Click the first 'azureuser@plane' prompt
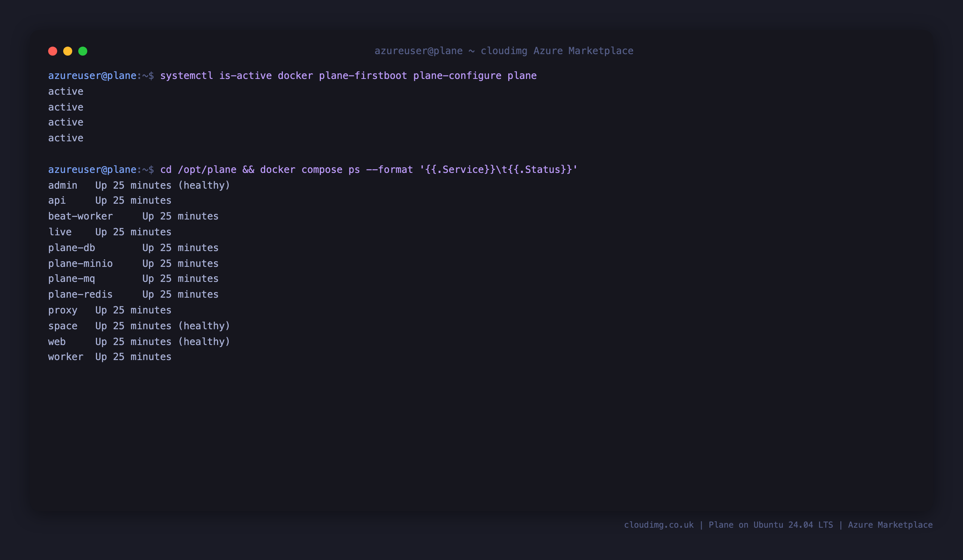Viewport: 963px width, 560px height. click(92, 76)
